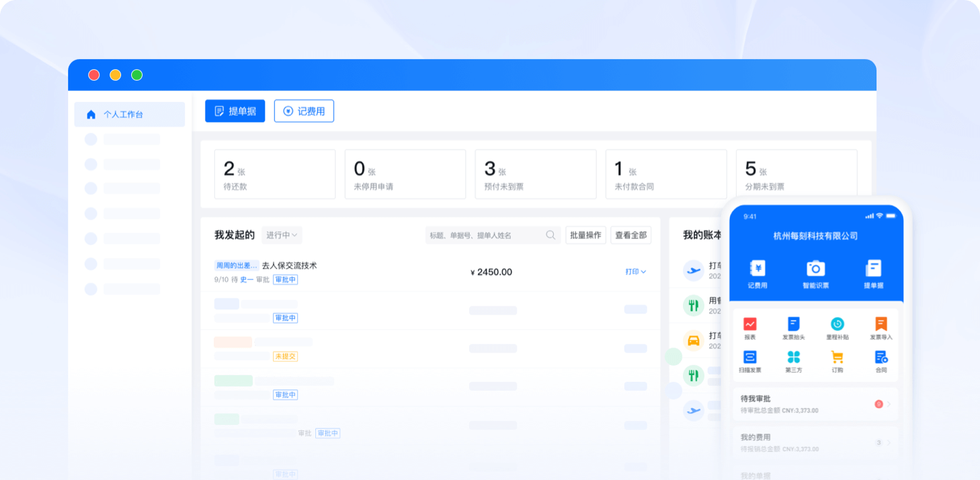This screenshot has width=980, height=480.
Task: Expand the 待我审批 row arrow
Action: pos(889,404)
